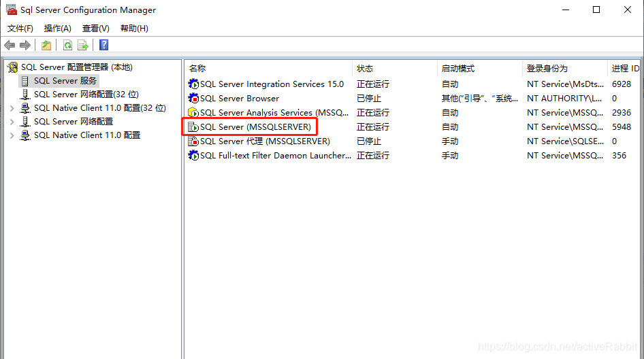Image resolution: width=644 pixels, height=359 pixels.
Task: Click process ID 356 cell
Action: [x=619, y=156]
